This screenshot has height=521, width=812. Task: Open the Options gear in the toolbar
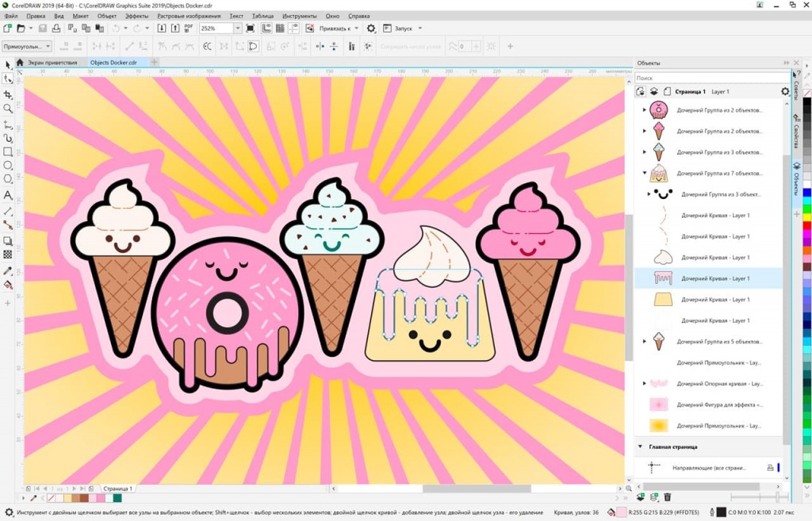(x=371, y=29)
